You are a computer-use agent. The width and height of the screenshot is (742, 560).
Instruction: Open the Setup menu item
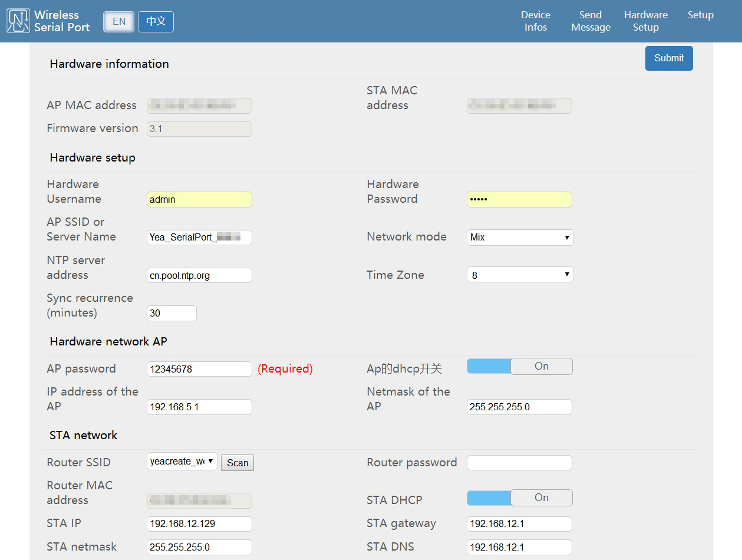point(700,15)
